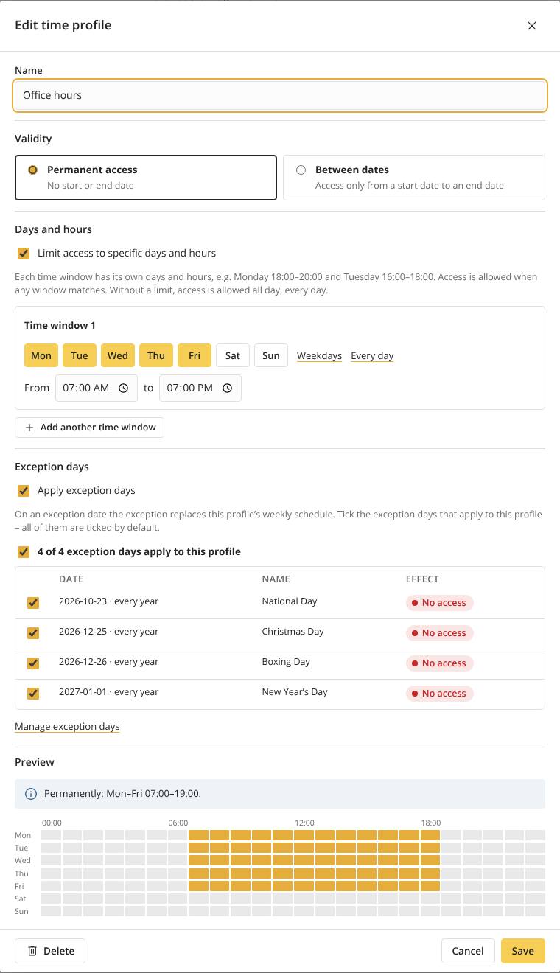560x973 pixels.
Task: Toggle the Mon day button
Action: [x=41, y=355]
